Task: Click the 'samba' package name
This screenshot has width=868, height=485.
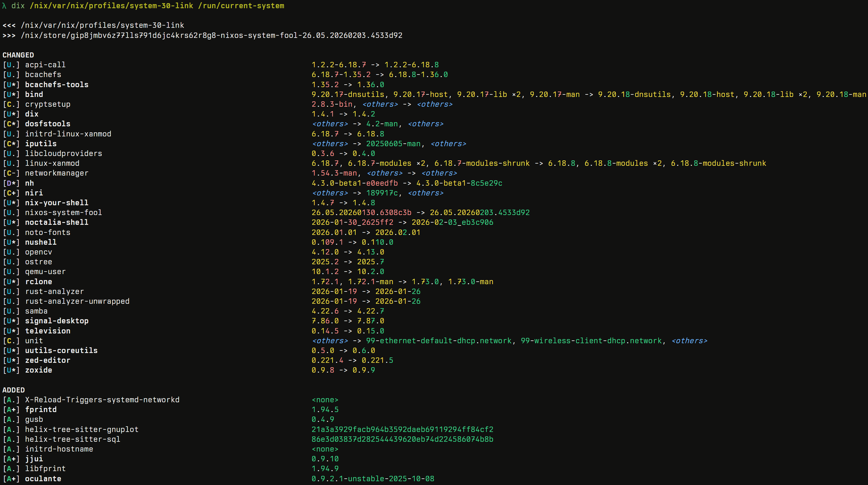Action: [36, 311]
